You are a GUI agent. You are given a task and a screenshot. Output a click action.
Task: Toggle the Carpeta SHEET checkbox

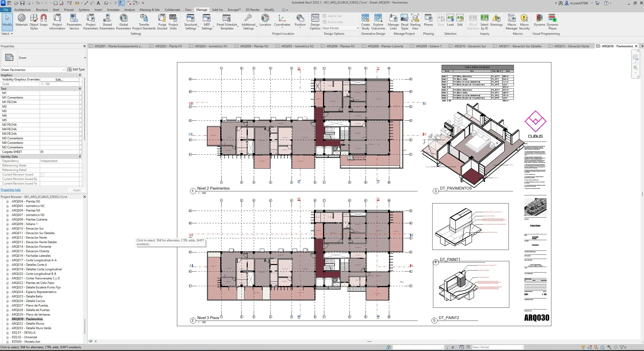[81, 152]
